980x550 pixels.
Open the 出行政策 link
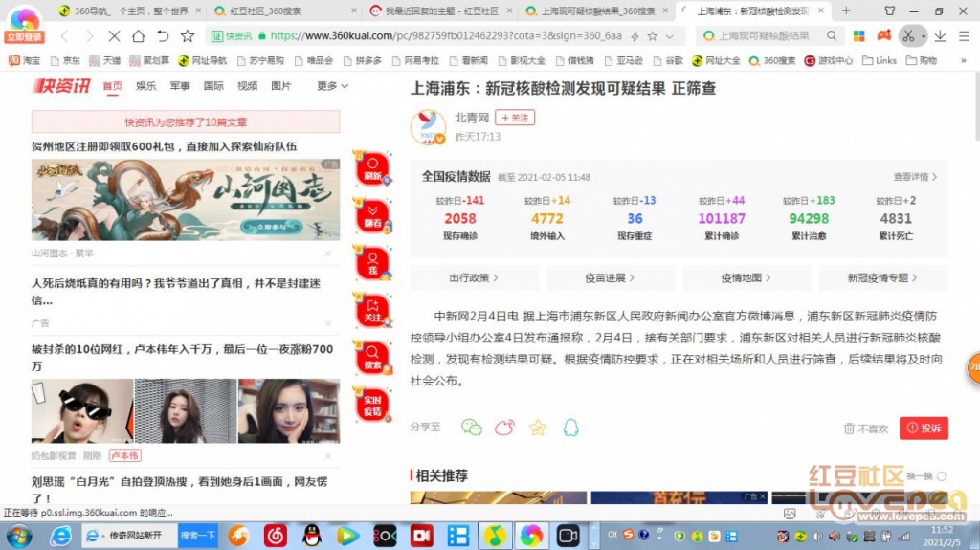point(475,277)
